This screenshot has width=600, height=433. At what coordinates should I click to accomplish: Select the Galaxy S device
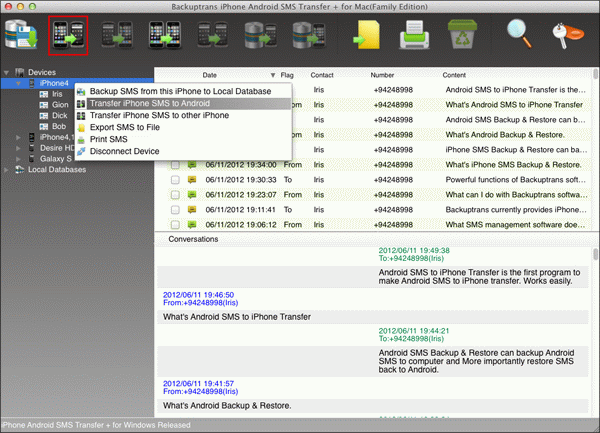coord(55,159)
